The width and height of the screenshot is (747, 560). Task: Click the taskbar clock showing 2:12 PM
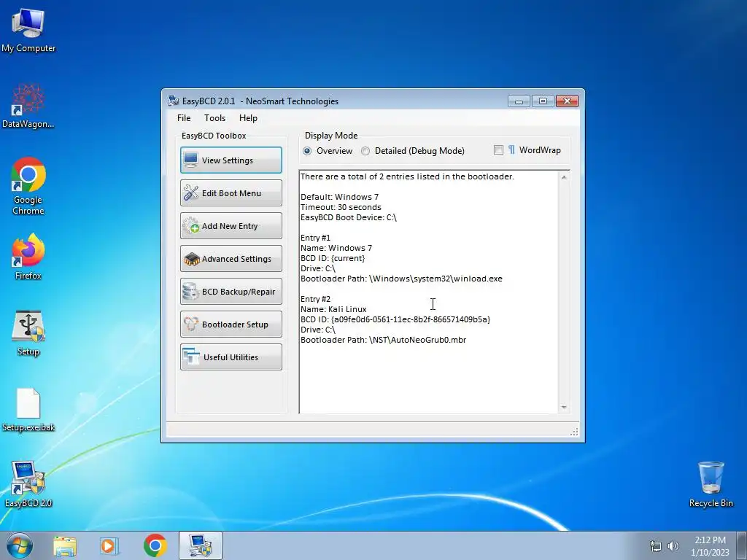pos(710,545)
